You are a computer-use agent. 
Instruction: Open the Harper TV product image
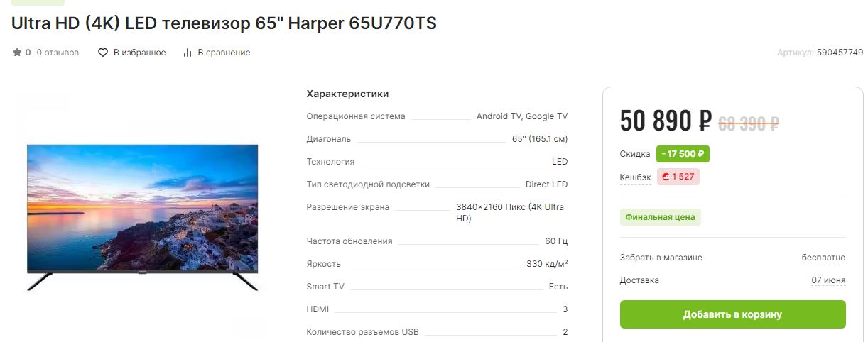tap(142, 218)
